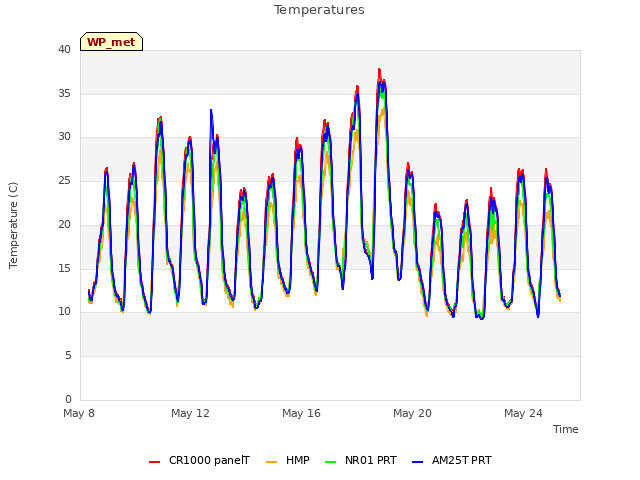
Task: Click the Time axis title
Action: 566,429
